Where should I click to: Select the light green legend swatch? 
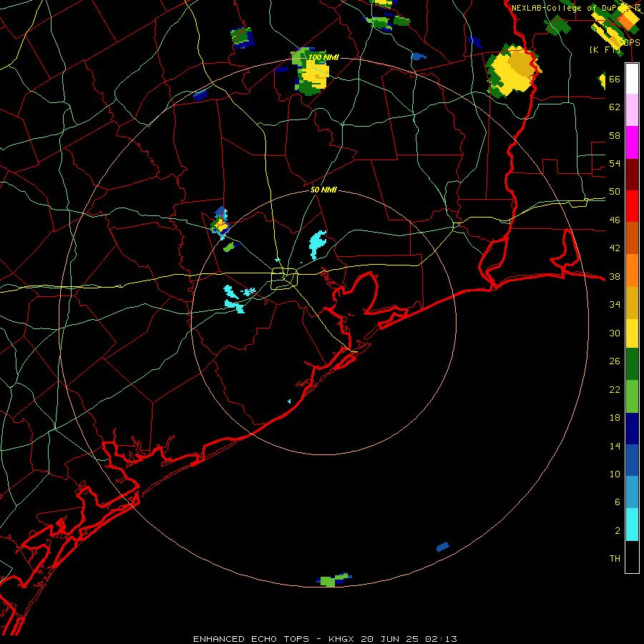tap(632, 397)
